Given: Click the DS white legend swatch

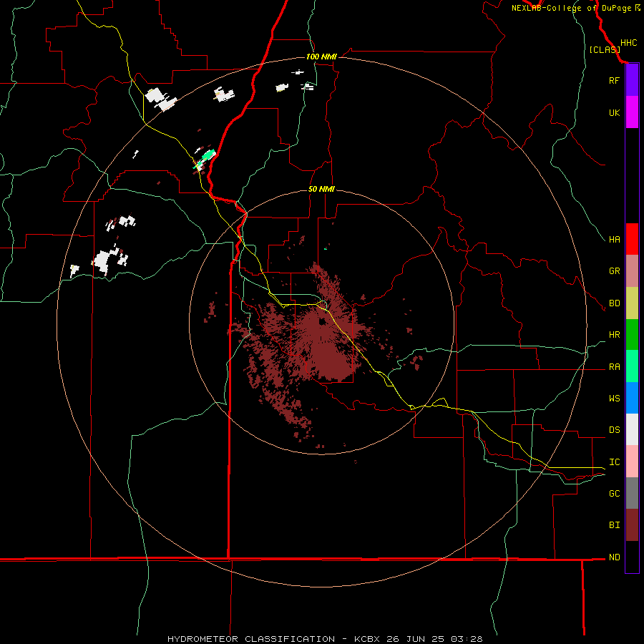Looking at the screenshot, I should click(x=632, y=429).
